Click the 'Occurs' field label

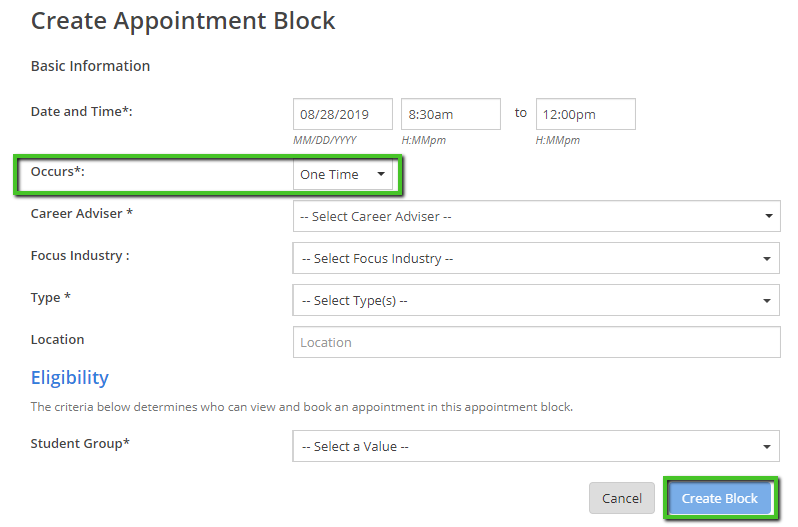coord(57,172)
